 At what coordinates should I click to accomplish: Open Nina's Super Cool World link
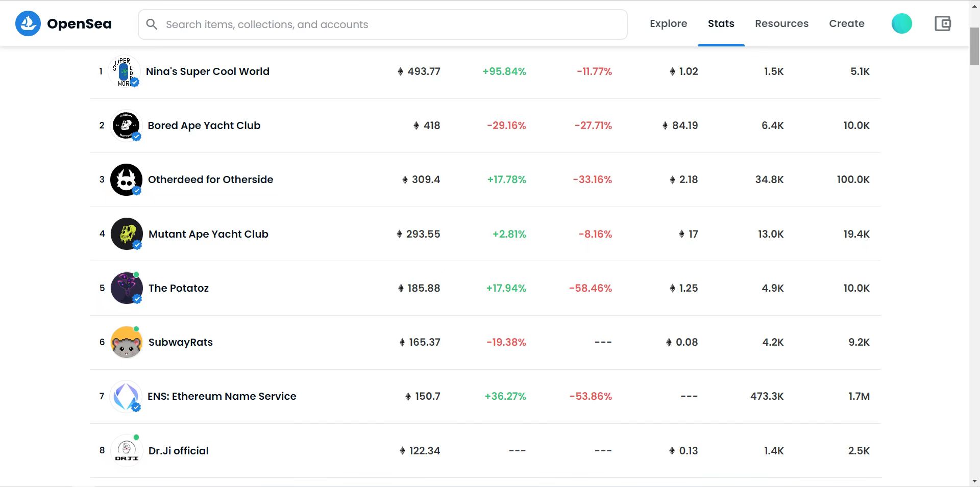(208, 71)
